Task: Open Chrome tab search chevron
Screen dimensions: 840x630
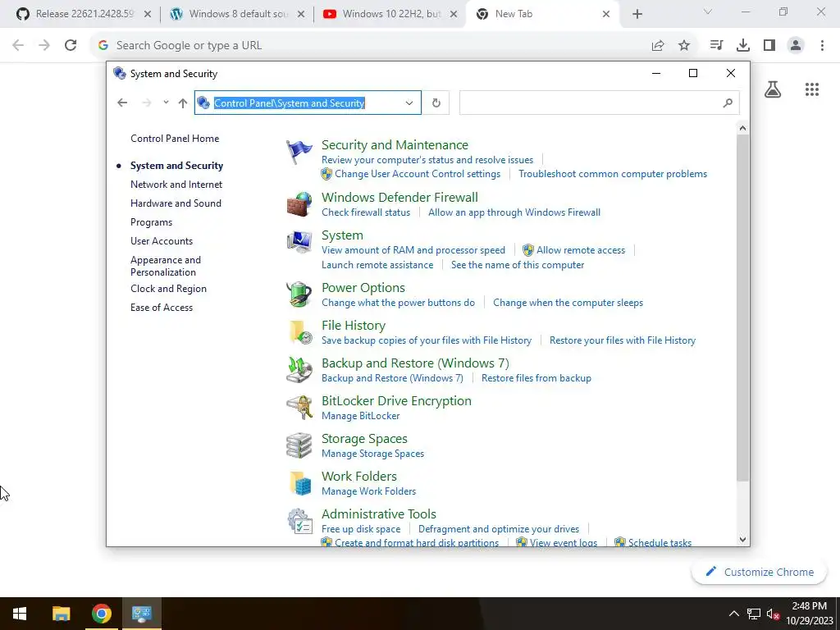Action: [x=708, y=11]
